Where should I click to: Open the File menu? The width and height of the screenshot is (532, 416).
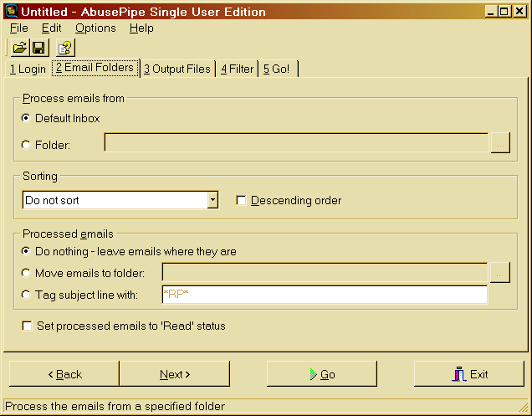[19, 28]
